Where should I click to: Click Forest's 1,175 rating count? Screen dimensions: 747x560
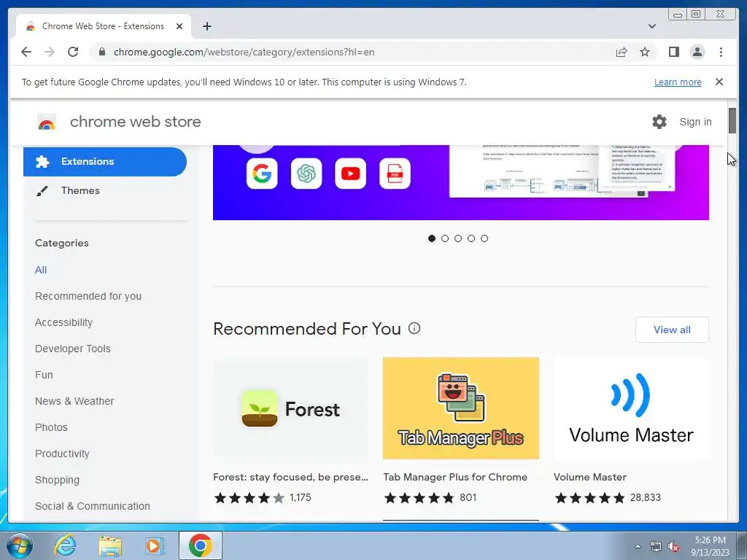(300, 497)
